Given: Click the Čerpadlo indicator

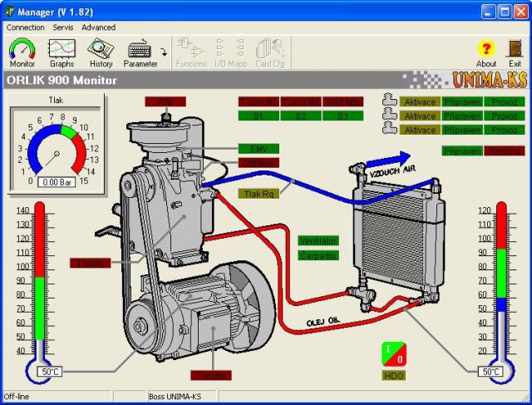Looking at the screenshot, I should tap(318, 255).
